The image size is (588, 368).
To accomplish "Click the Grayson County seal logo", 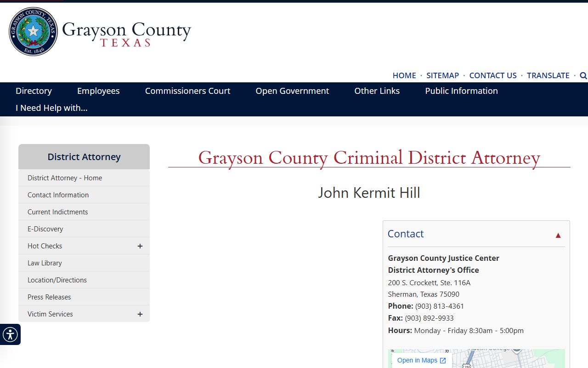I will [x=33, y=31].
